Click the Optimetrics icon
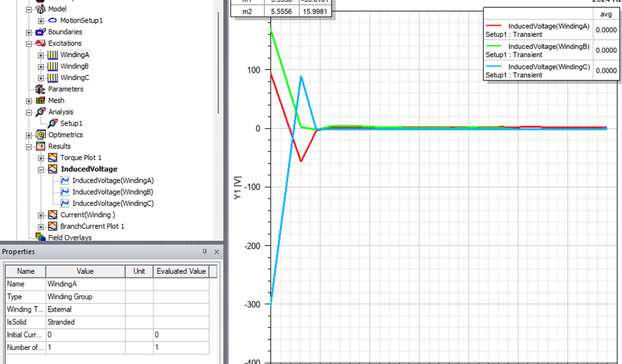The width and height of the screenshot is (622, 364). point(40,135)
